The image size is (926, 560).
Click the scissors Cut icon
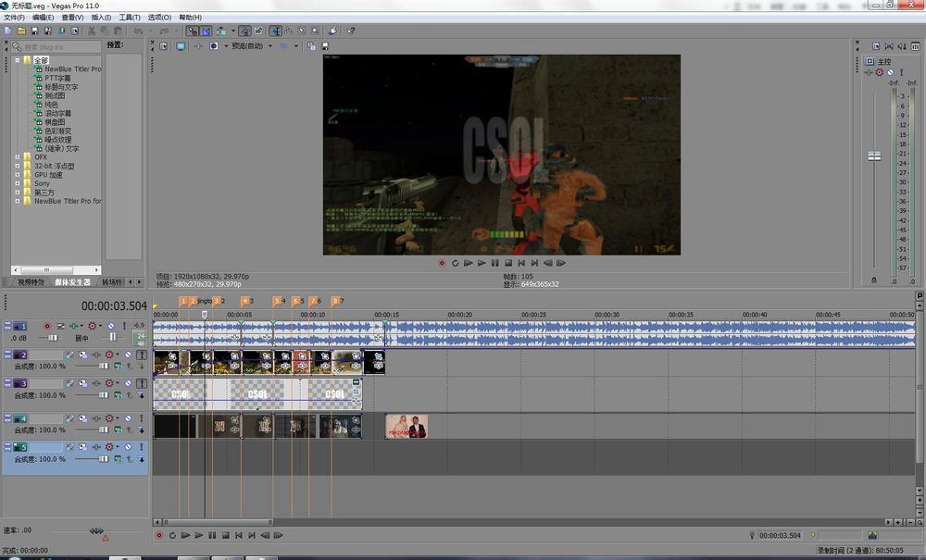pos(92,31)
